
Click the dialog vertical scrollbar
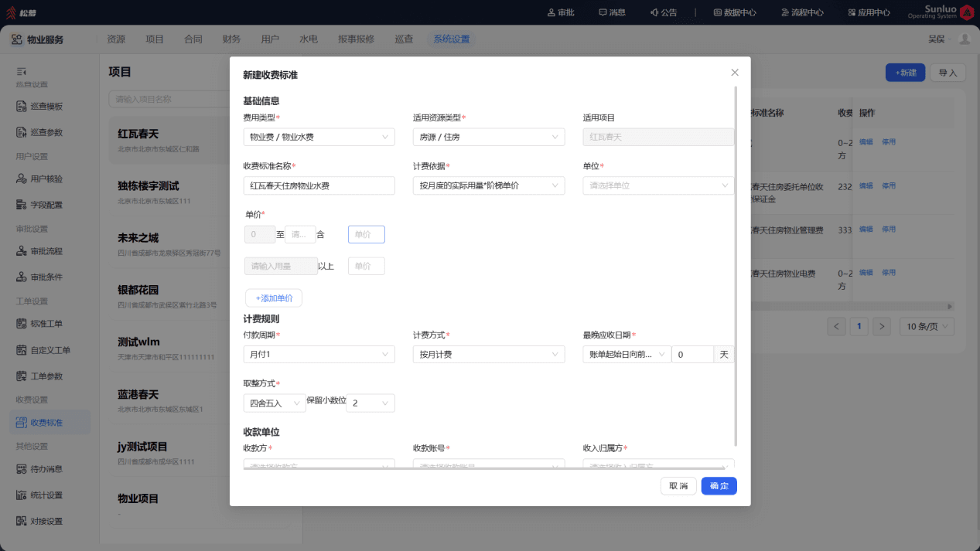(736, 267)
